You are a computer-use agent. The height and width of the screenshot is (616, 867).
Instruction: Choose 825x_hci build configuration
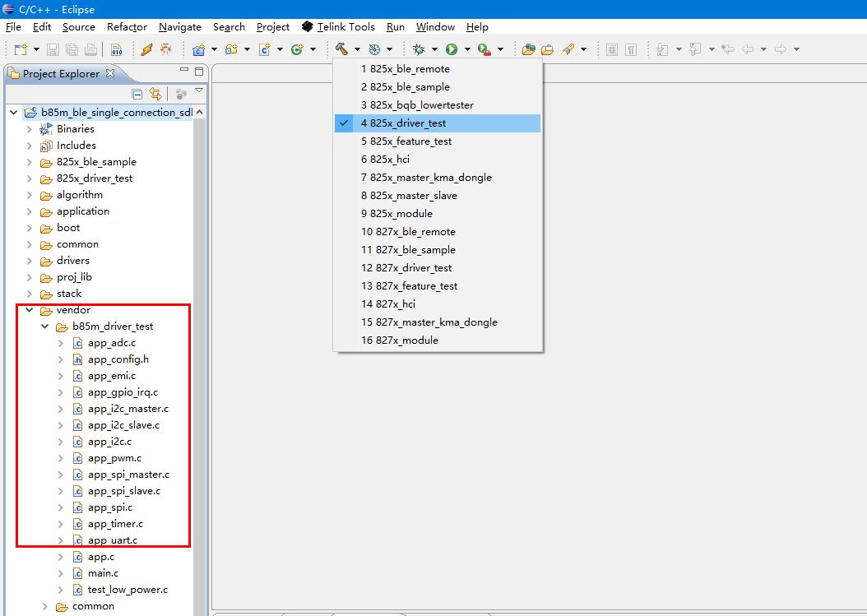point(438,160)
